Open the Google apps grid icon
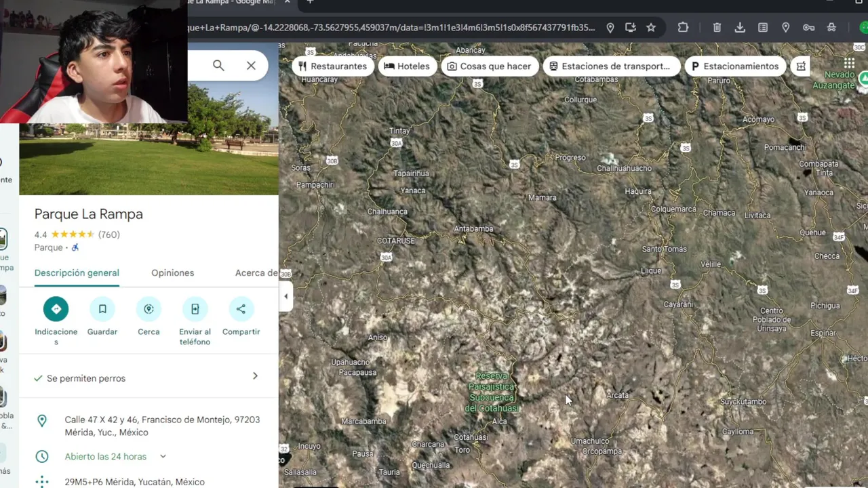 tap(849, 64)
